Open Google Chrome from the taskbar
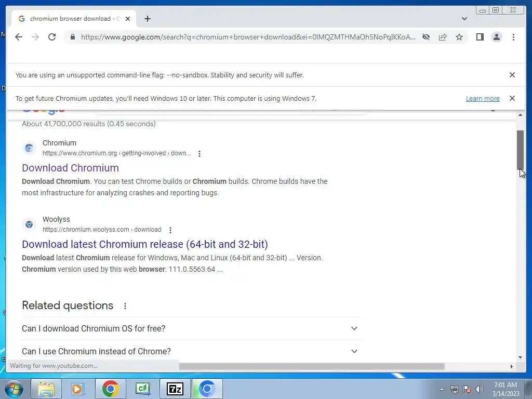532x399 pixels. point(110,389)
